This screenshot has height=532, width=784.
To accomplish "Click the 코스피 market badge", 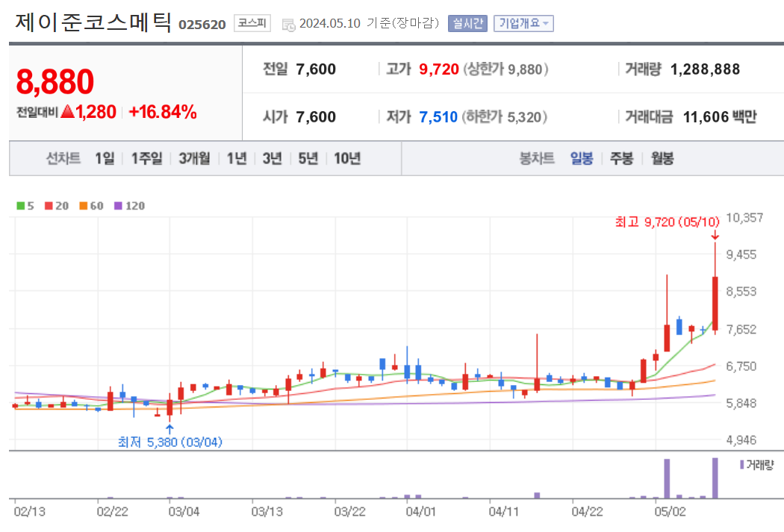I will (252, 23).
